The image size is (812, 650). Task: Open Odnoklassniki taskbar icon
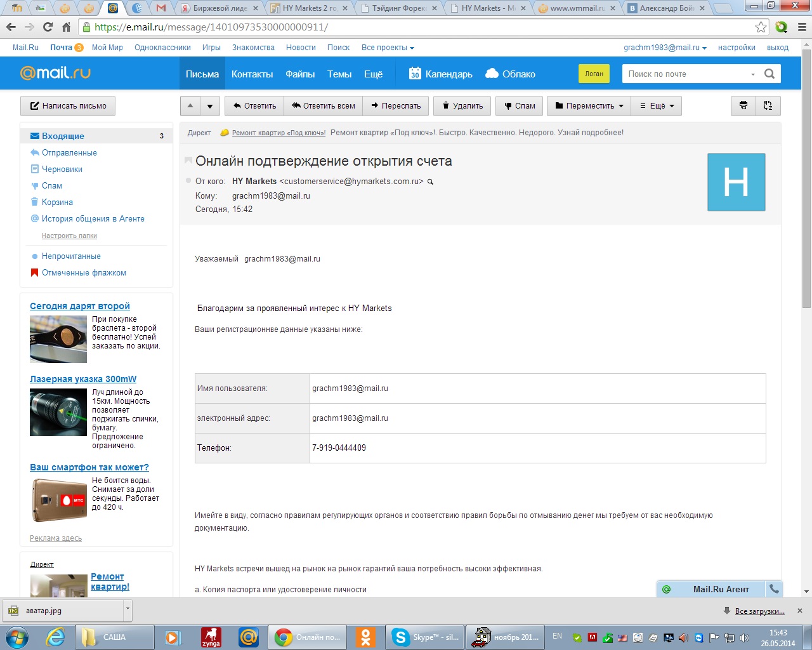[x=365, y=637]
